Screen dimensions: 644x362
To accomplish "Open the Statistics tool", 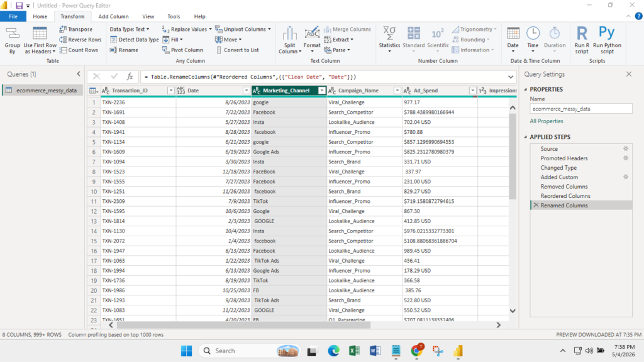I will coord(389,40).
